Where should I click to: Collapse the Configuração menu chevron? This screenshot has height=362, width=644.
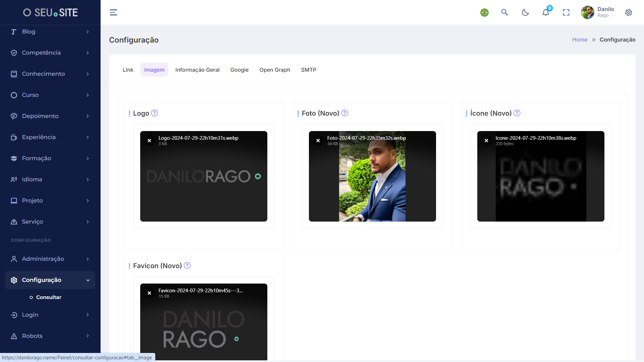click(x=88, y=280)
